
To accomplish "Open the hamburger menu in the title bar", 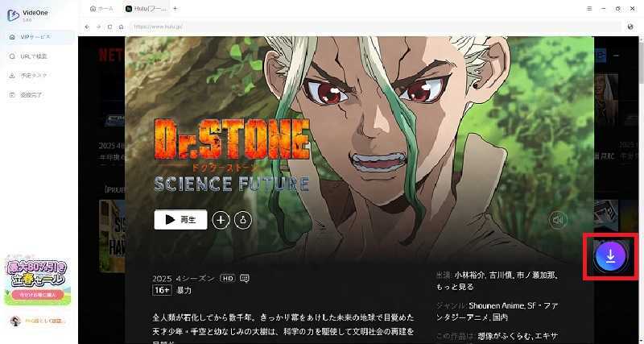I will [x=589, y=9].
